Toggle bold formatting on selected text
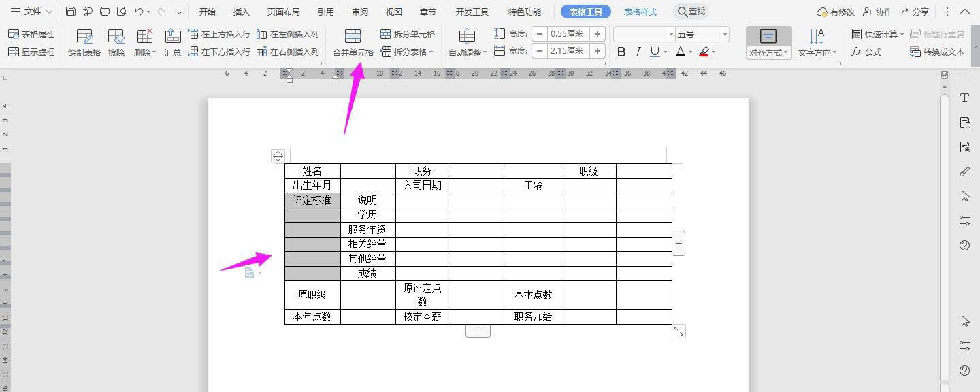Viewport: 980px width, 392px height. pos(621,51)
